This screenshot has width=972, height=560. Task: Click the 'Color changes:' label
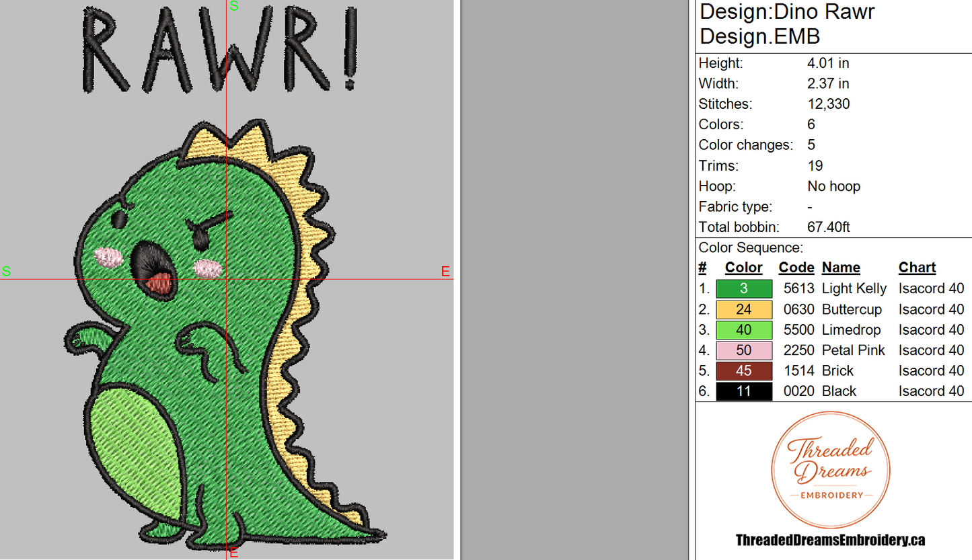746,145
